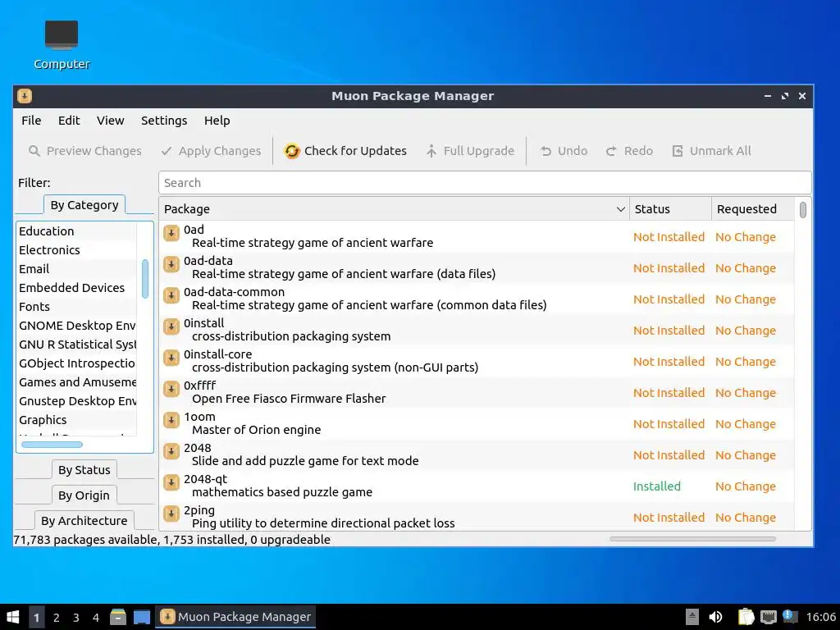The height and width of the screenshot is (630, 840).
Task: Click the 16:06 clock in the tray
Action: (820, 617)
